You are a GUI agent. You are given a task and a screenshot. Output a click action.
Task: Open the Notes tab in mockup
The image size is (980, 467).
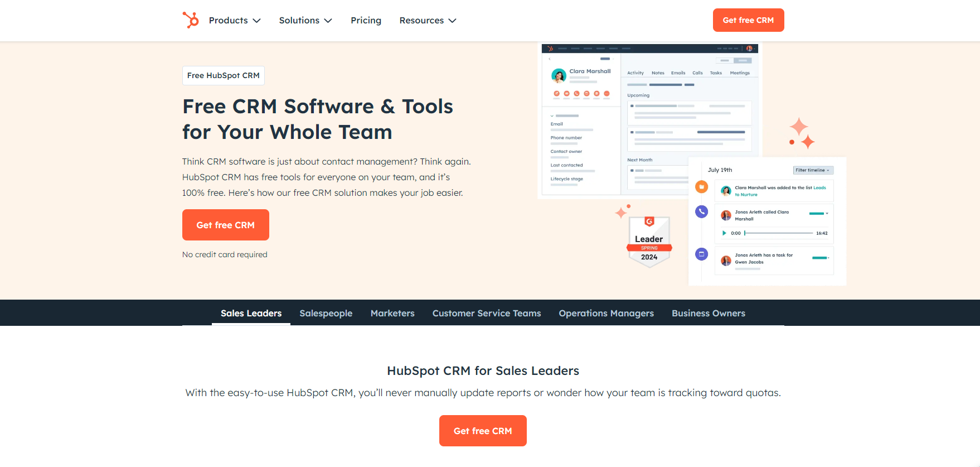pos(658,73)
